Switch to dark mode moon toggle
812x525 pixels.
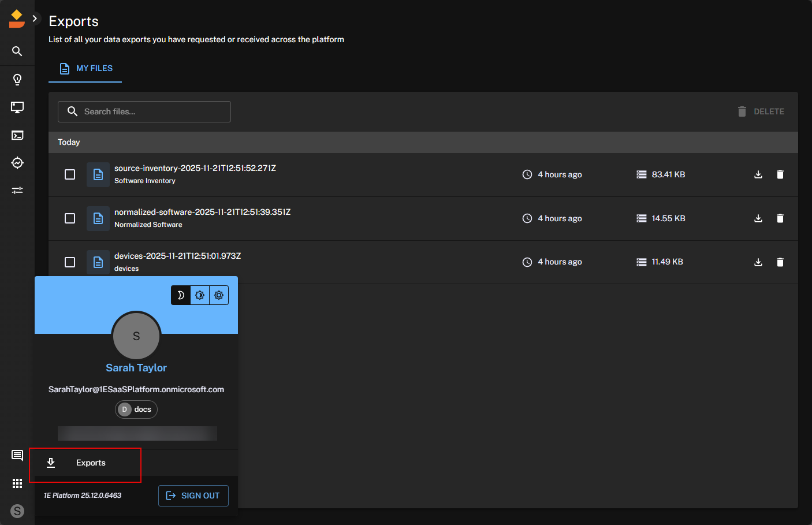coord(181,295)
